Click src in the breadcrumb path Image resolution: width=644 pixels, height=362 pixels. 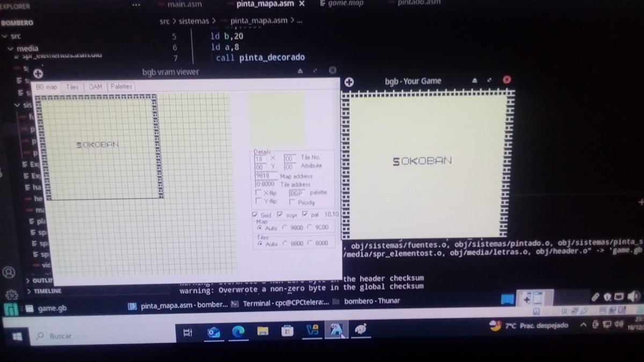tap(164, 21)
